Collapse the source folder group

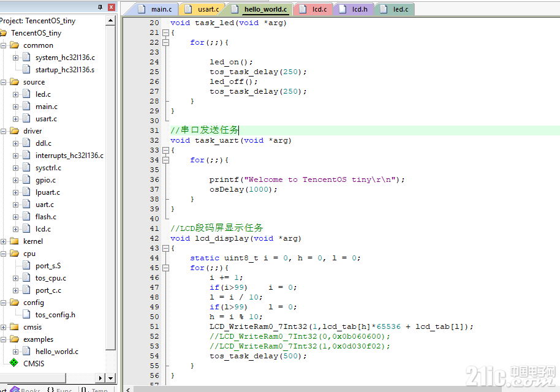click(x=4, y=82)
